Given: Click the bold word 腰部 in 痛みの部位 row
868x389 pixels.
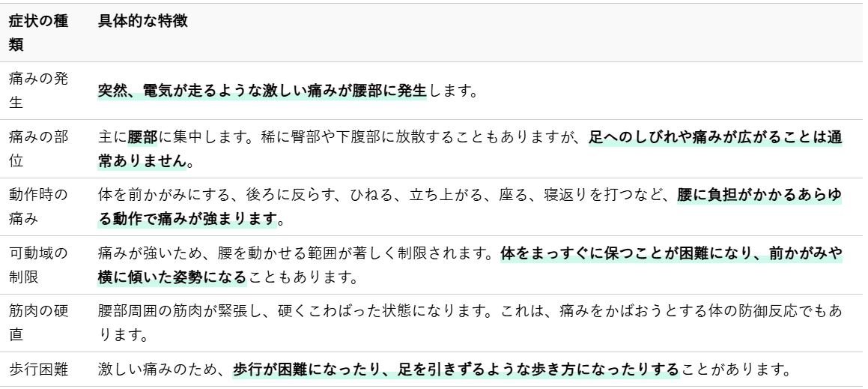Looking at the screenshot, I should (142, 139).
